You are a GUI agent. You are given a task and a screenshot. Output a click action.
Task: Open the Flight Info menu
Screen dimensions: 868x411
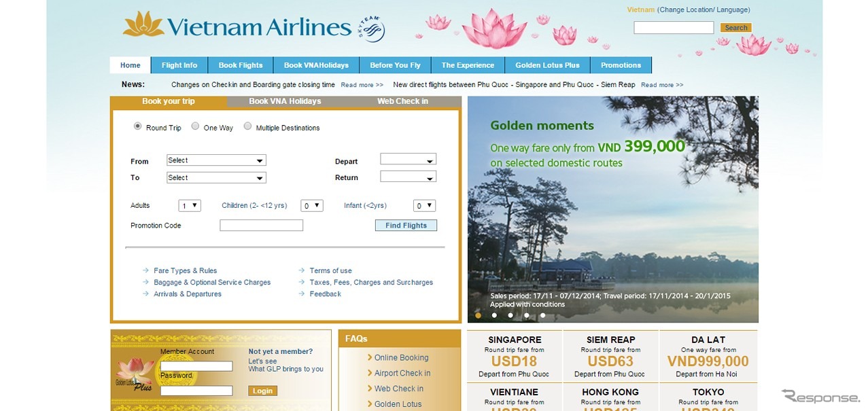(x=179, y=65)
